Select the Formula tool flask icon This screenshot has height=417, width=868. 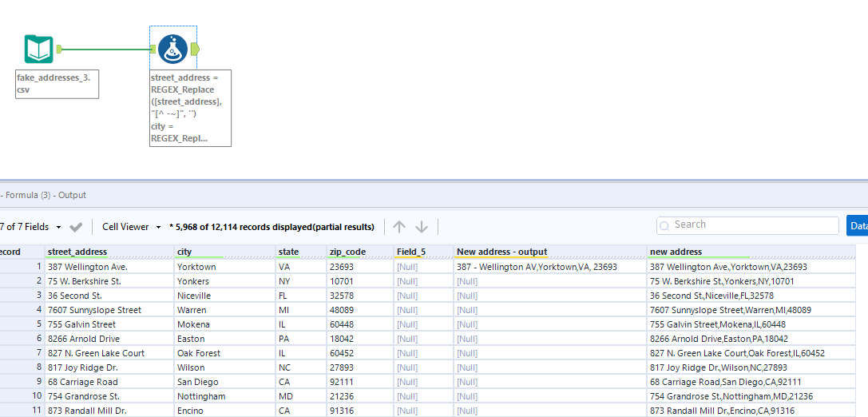click(172, 50)
